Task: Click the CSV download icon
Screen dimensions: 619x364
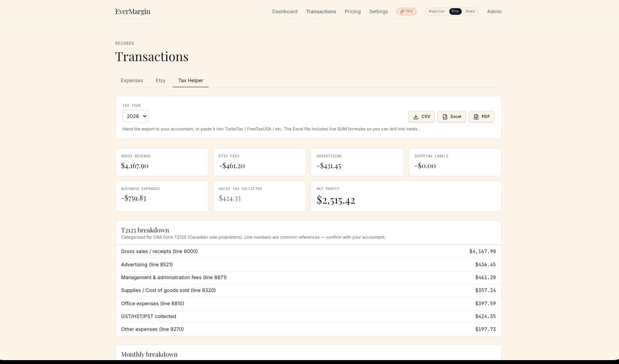Action: tap(416, 117)
